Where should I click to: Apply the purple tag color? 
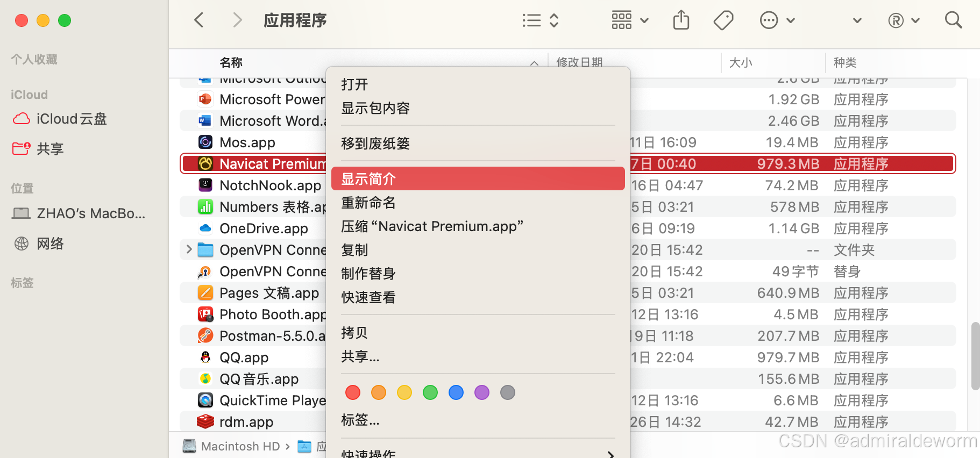[x=482, y=392]
